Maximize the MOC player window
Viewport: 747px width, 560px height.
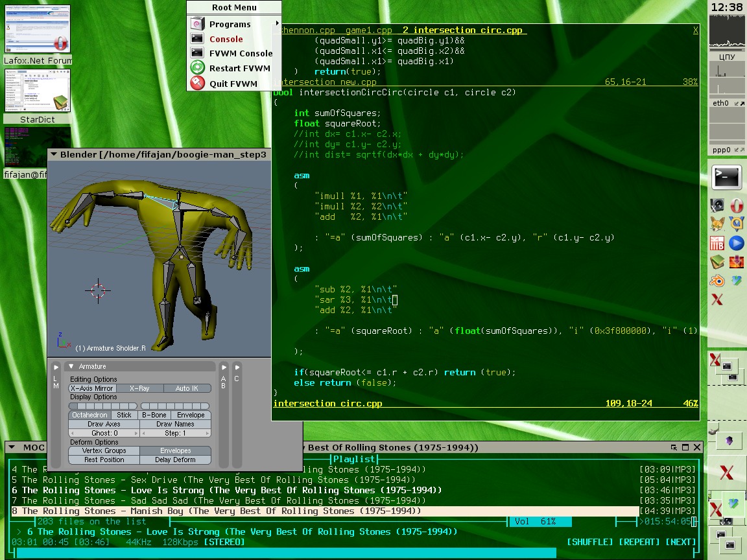click(x=685, y=447)
